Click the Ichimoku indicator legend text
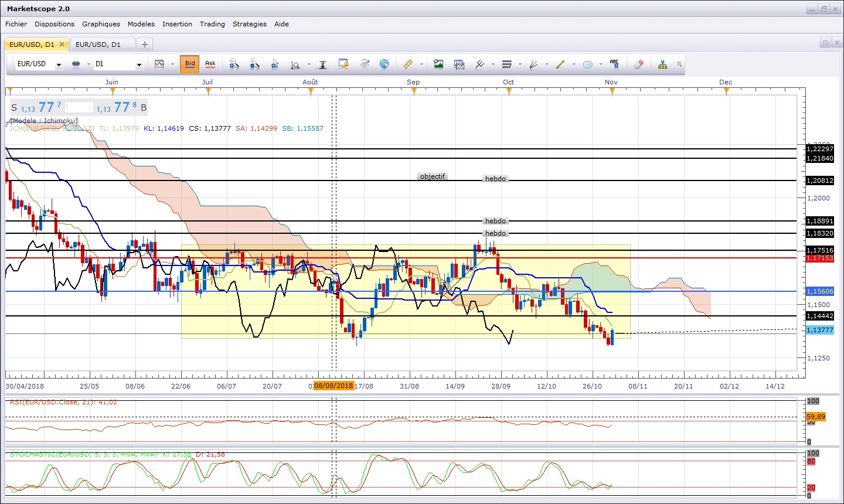 [x=166, y=128]
